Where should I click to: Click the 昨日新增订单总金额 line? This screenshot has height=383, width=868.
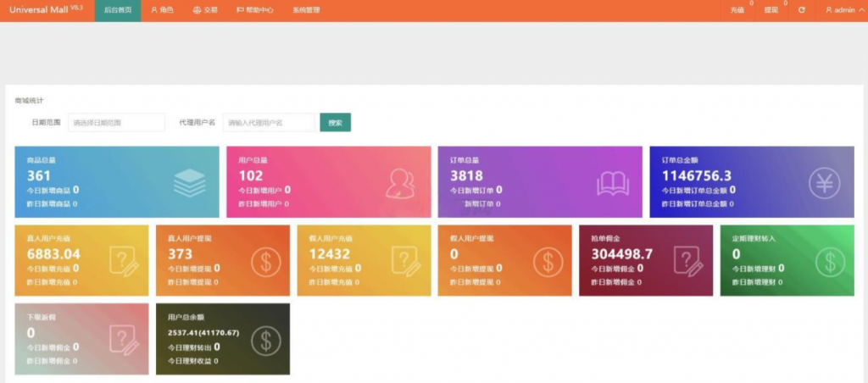click(698, 203)
